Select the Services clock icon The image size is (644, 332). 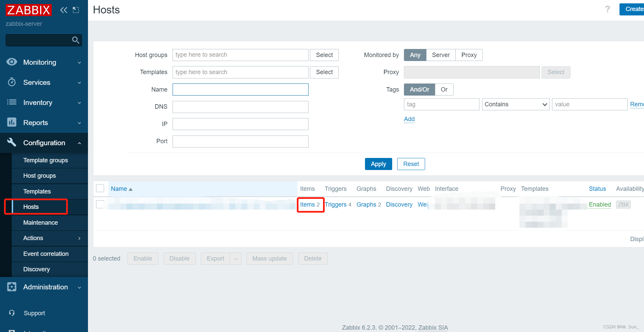coord(11,82)
